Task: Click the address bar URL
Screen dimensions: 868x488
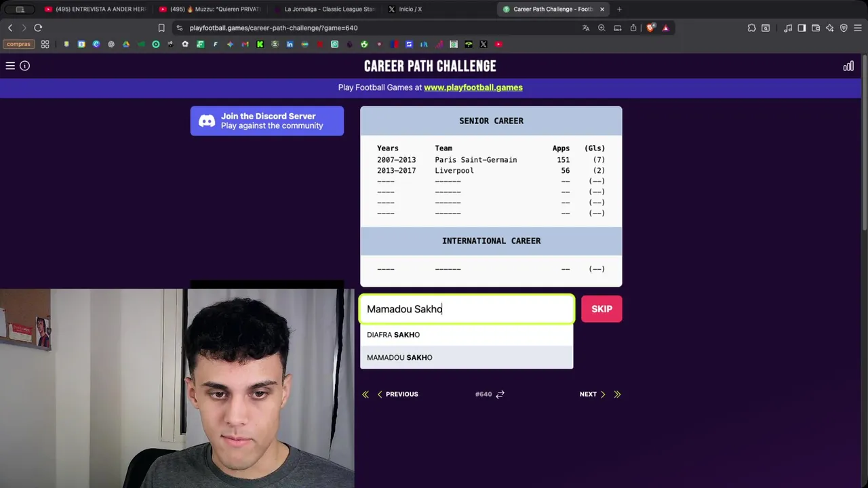Action: [273, 28]
